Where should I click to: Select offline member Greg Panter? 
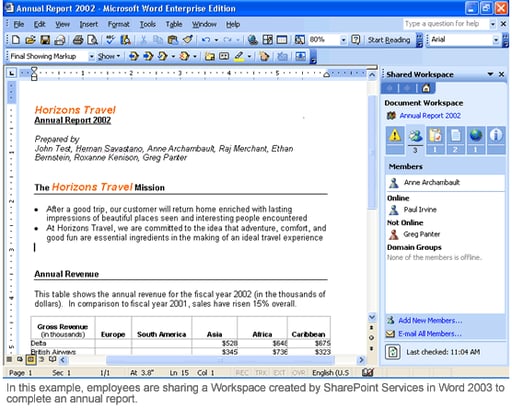[421, 234]
